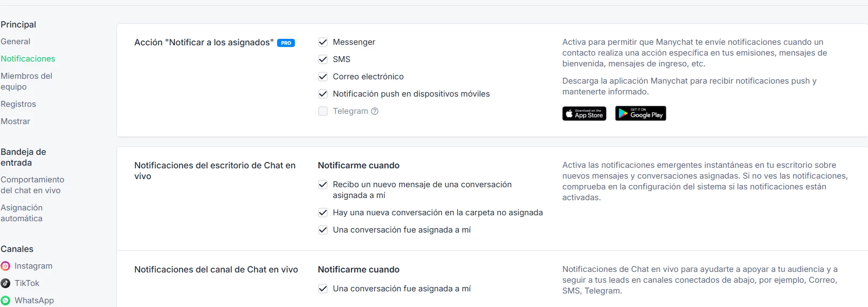The image size is (868, 307).
Task: Click the blue PRO badge
Action: [x=286, y=43]
